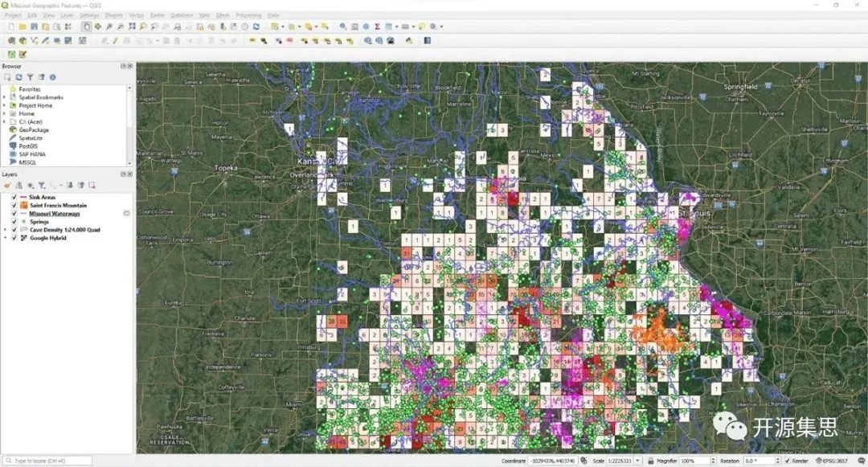868x467 pixels.
Task: Open the Vector menu
Action: (136, 15)
